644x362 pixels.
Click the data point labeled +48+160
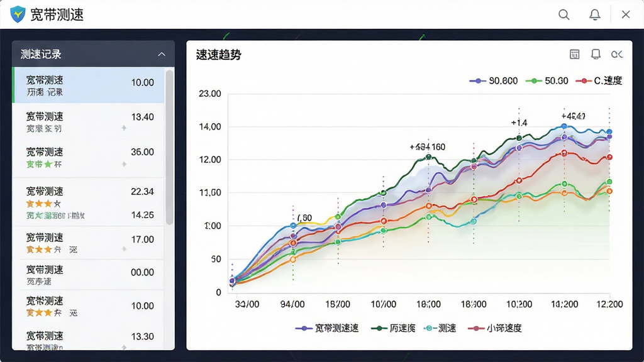pyautogui.click(x=429, y=156)
